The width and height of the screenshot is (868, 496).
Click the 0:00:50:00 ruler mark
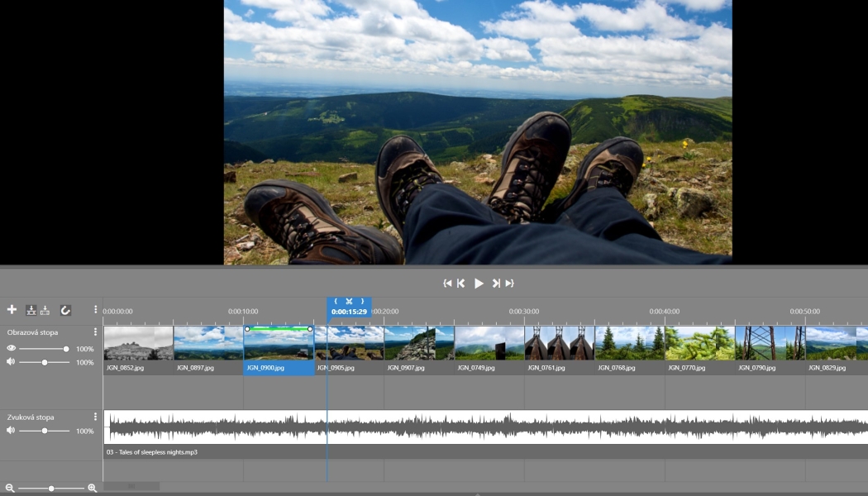click(x=805, y=312)
